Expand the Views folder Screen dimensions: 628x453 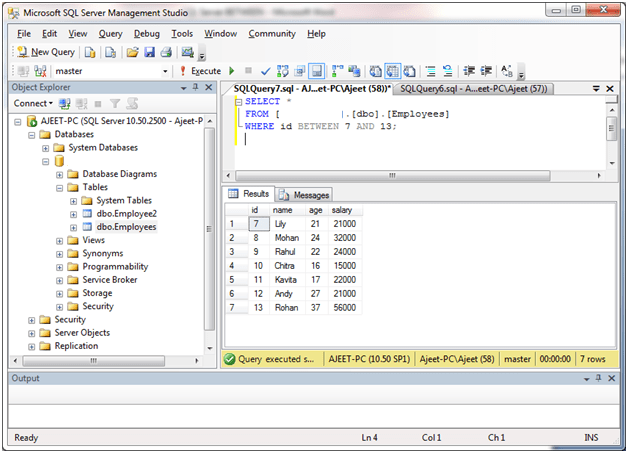(x=59, y=241)
